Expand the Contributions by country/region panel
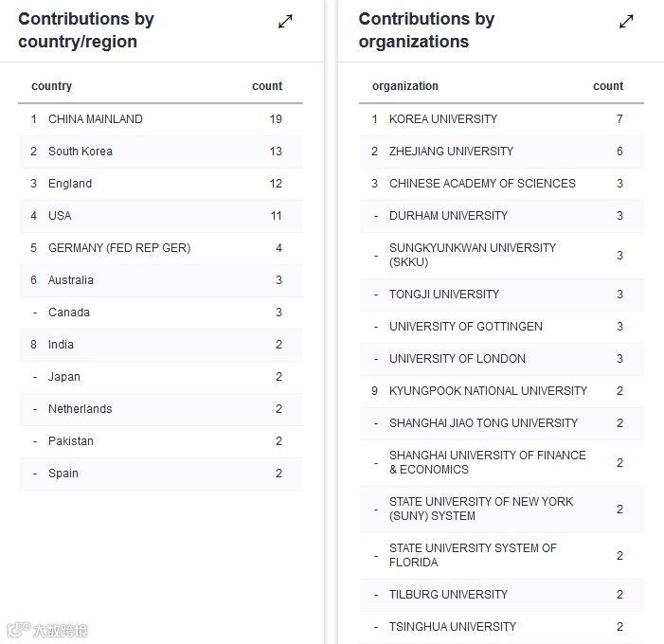This screenshot has height=644, width=664. click(285, 22)
